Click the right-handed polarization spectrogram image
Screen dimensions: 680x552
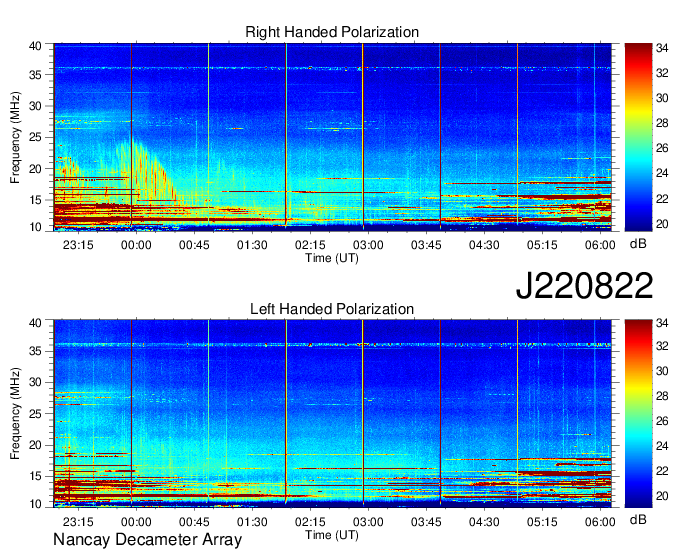pos(333,137)
